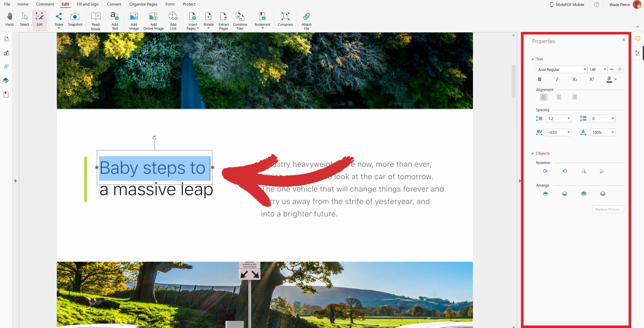Open the line spacing dropdown
Viewport: 644px width, 328px height.
(x=568, y=118)
